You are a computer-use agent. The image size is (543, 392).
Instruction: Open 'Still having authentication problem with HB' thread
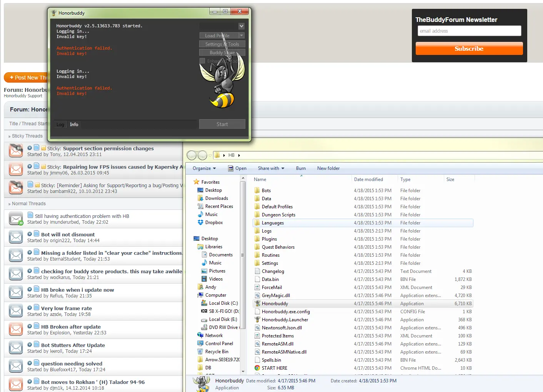pyautogui.click(x=82, y=216)
